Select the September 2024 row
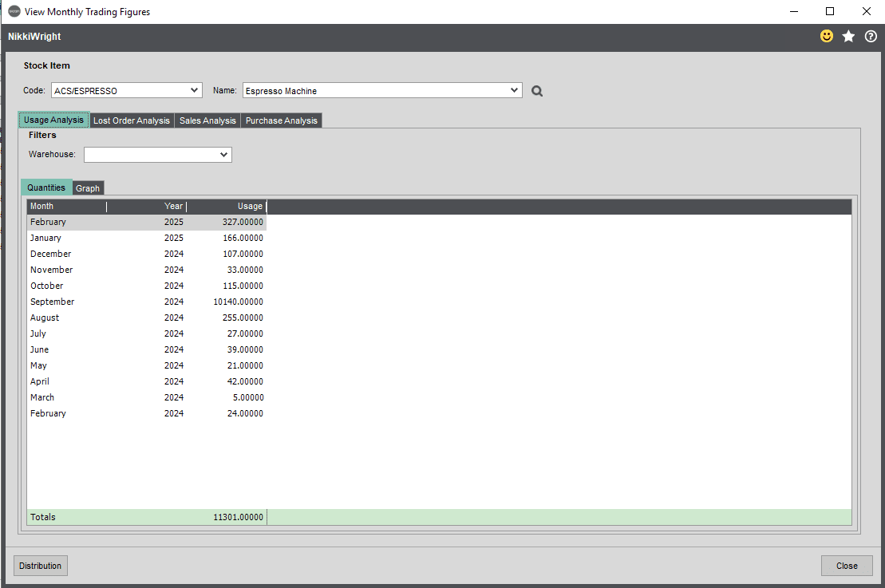This screenshot has width=885, height=588. coord(147,302)
